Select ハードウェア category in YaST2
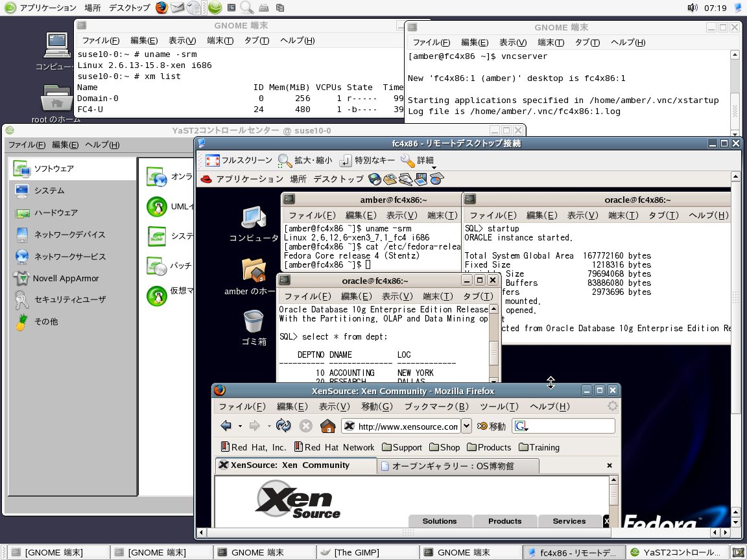This screenshot has width=747, height=560. tap(73, 213)
